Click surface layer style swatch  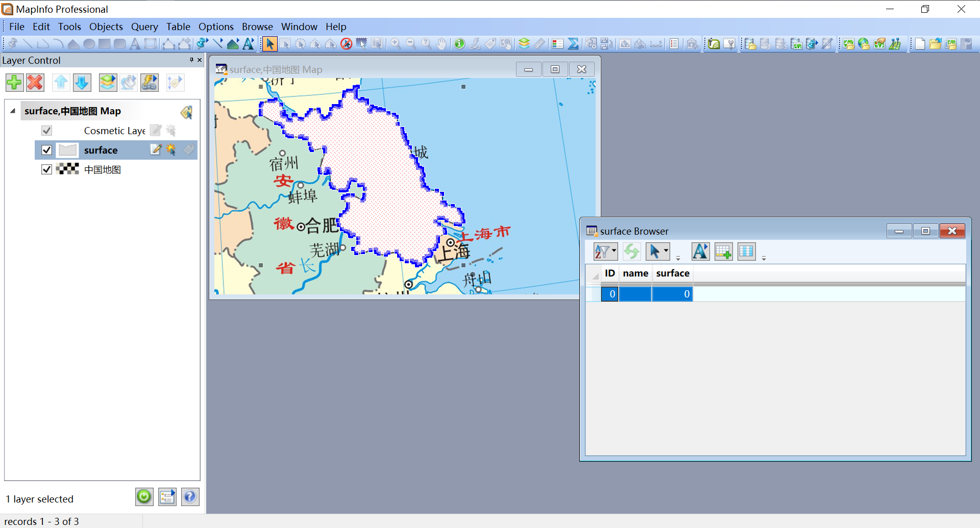click(67, 150)
